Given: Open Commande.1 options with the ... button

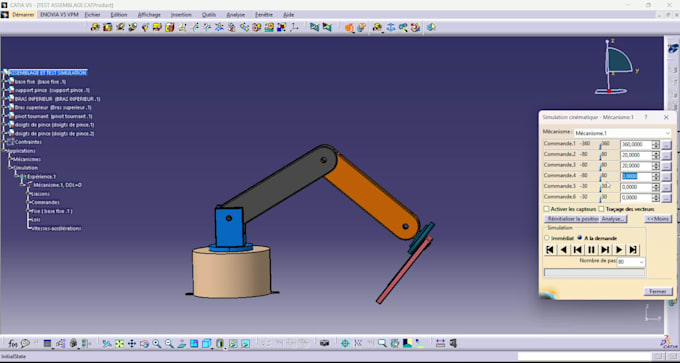Looking at the screenshot, I should 667,145.
